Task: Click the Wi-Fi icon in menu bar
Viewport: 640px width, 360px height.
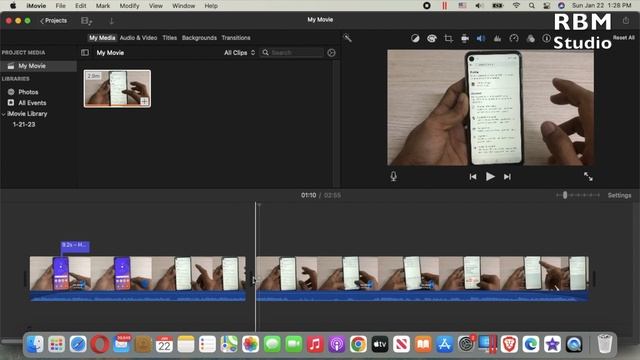Action: (x=516, y=6)
